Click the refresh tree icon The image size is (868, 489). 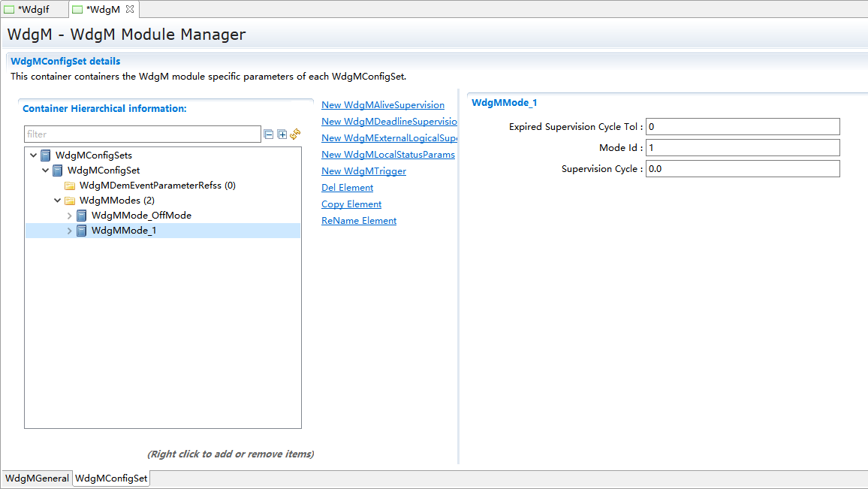[295, 134]
